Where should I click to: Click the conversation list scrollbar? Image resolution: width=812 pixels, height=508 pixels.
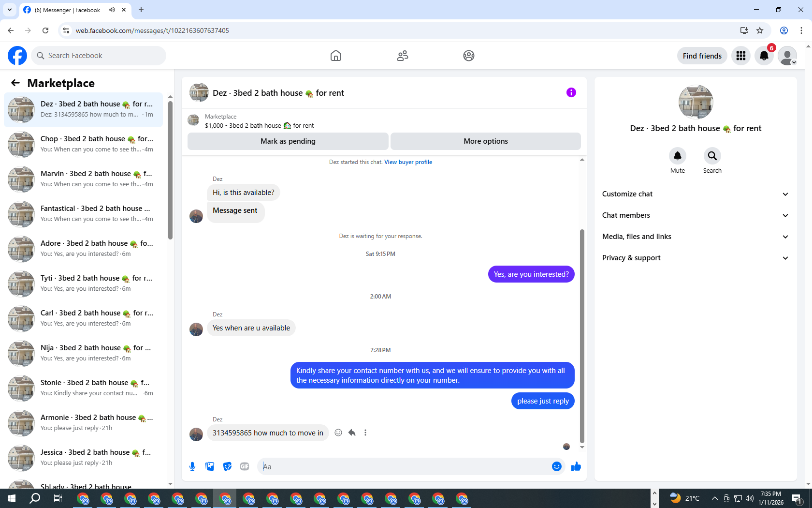[x=170, y=169]
